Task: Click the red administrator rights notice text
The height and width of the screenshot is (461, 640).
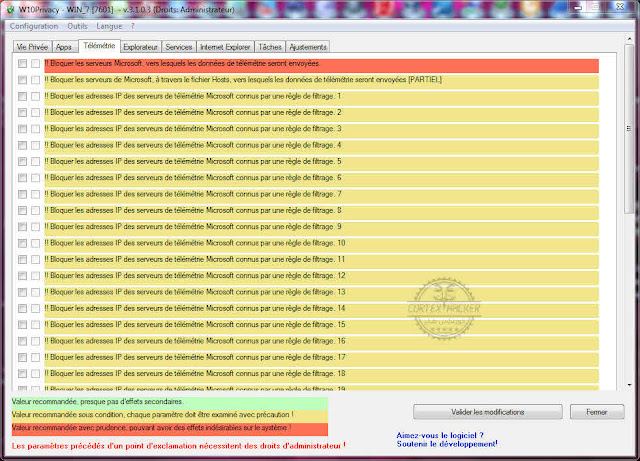Action: pyautogui.click(x=178, y=446)
